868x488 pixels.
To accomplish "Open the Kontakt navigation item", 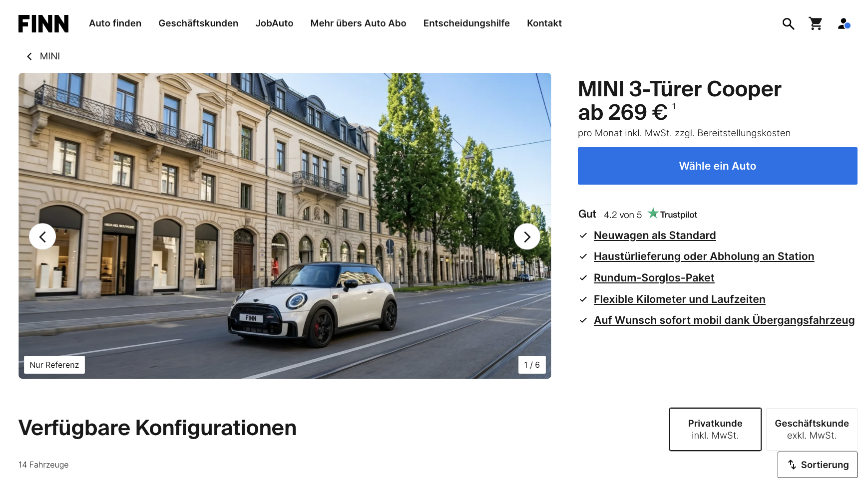I will (x=544, y=23).
